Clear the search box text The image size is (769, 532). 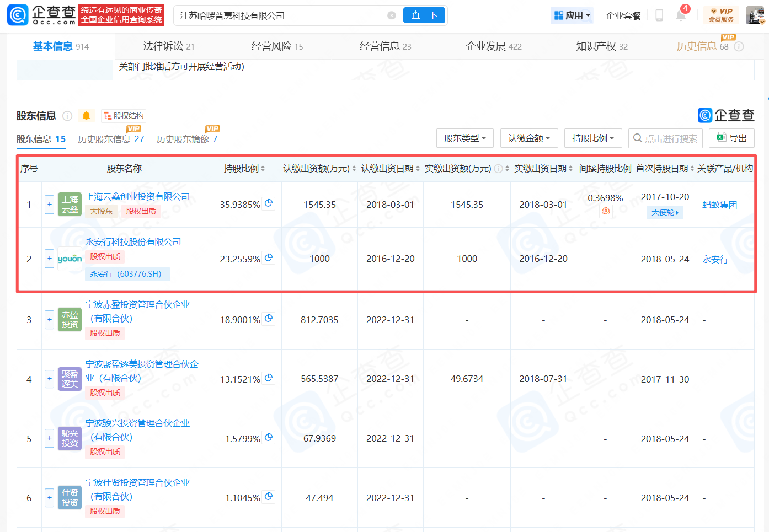click(x=391, y=15)
